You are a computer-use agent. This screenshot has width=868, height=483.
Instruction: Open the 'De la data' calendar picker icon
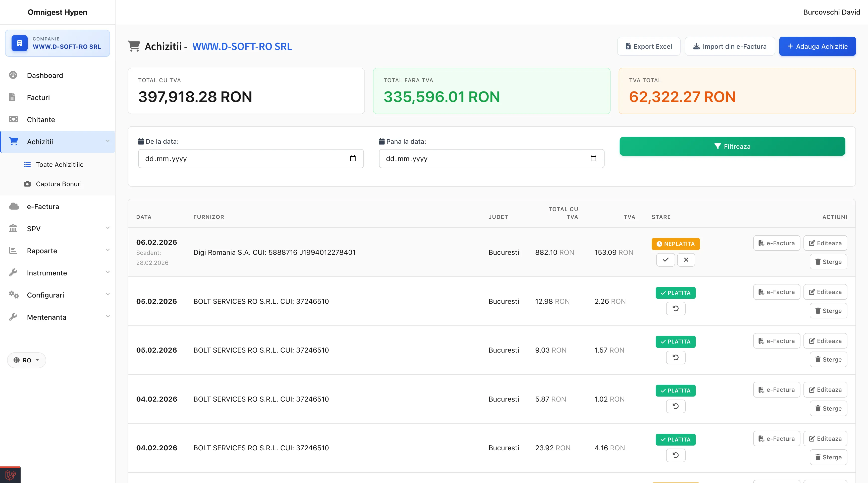click(353, 158)
